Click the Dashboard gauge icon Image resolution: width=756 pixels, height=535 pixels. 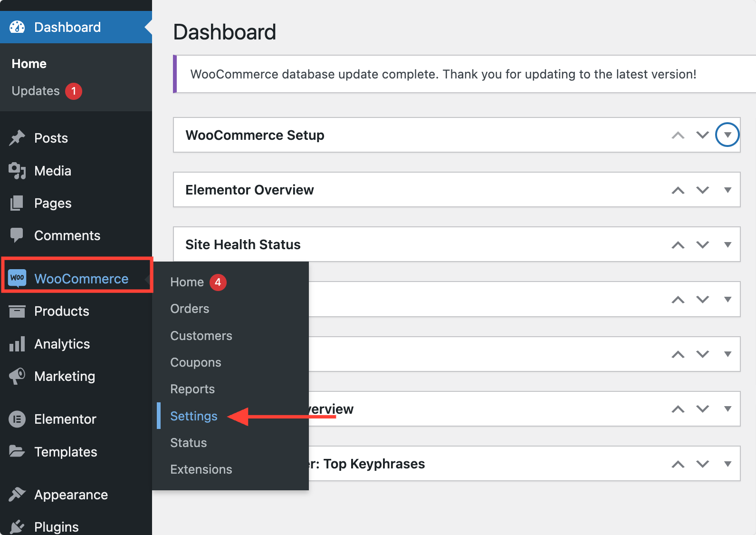click(17, 27)
